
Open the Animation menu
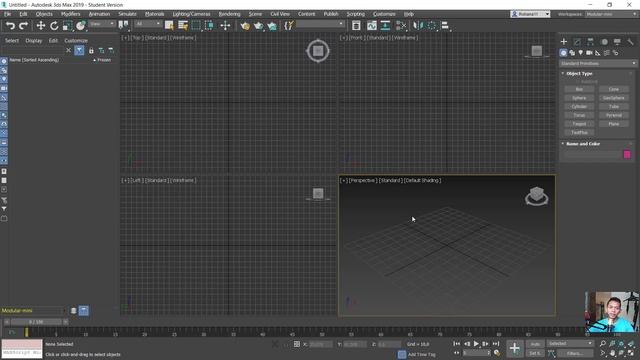[x=100, y=14]
